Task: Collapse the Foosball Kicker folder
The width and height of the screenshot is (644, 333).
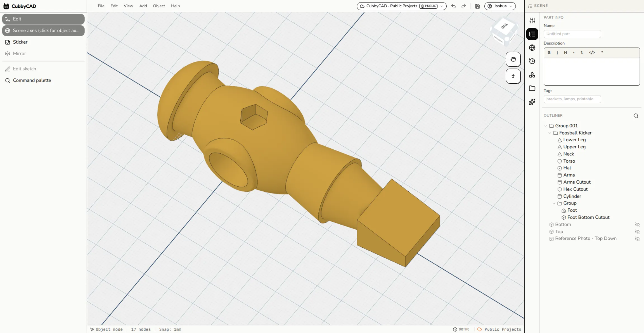Action: [x=550, y=133]
